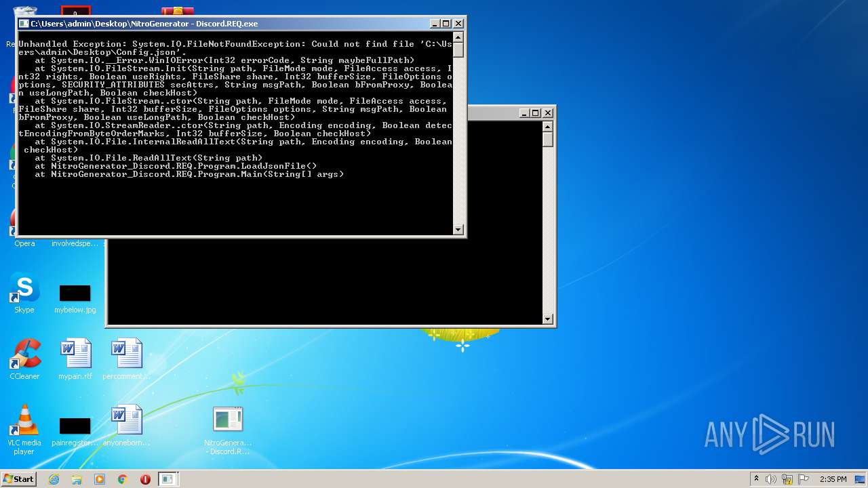Click the rear console window scrollbar thumb
This screenshot has width=868, height=488.
click(548, 139)
